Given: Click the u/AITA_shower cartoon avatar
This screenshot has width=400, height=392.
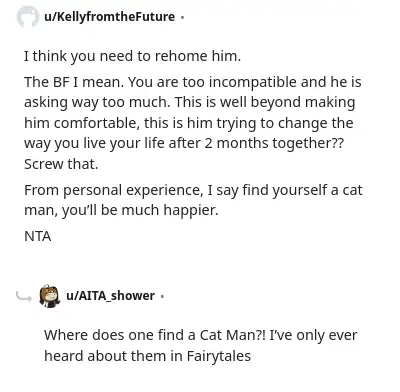Looking at the screenshot, I should pyautogui.click(x=50, y=296).
